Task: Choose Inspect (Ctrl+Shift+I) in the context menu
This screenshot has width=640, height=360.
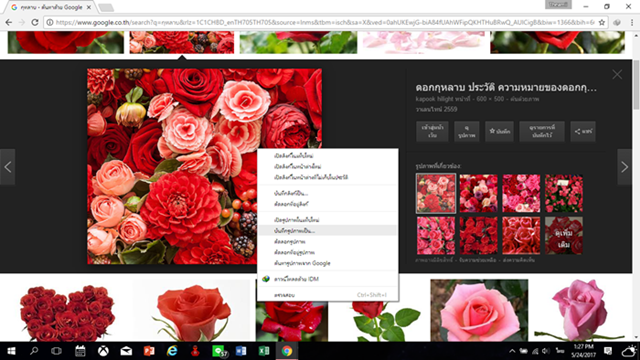Action: pyautogui.click(x=327, y=295)
